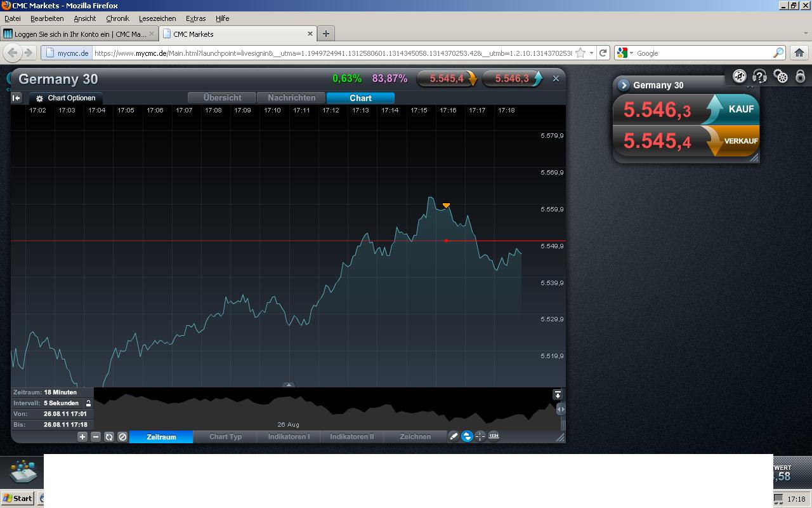Click the Von date 26.08.11 17:01
This screenshot has width=812, height=508.
[x=65, y=414]
